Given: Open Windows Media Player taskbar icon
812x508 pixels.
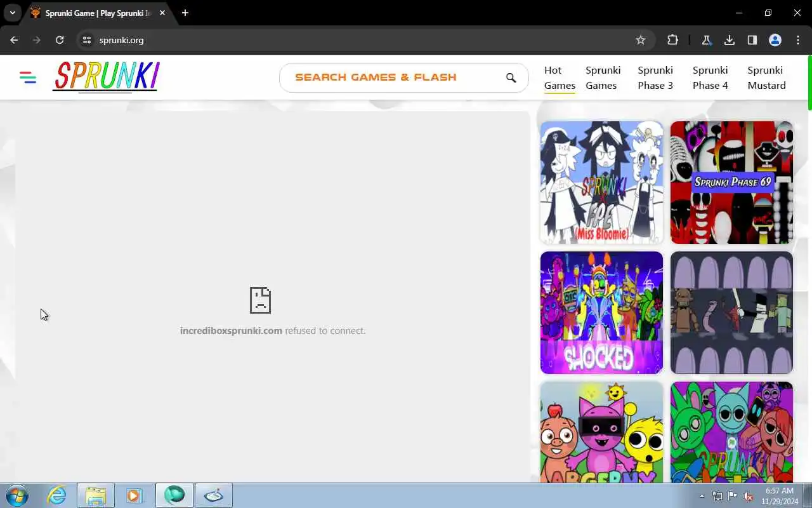Looking at the screenshot, I should [x=134, y=495].
